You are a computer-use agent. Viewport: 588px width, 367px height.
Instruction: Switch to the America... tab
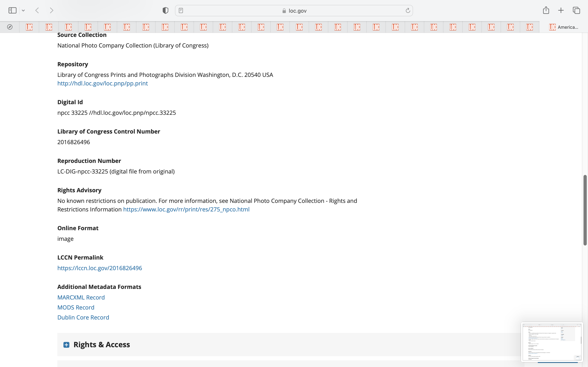(564, 27)
